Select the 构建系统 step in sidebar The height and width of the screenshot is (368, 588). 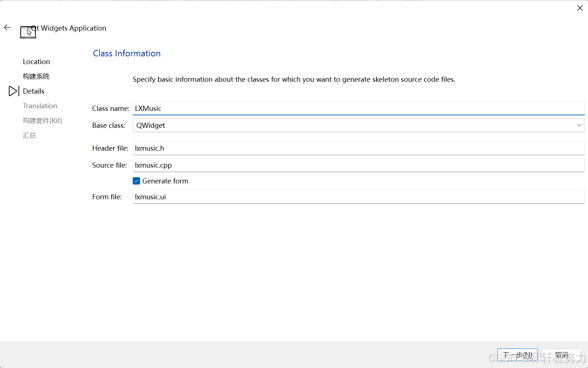[36, 76]
